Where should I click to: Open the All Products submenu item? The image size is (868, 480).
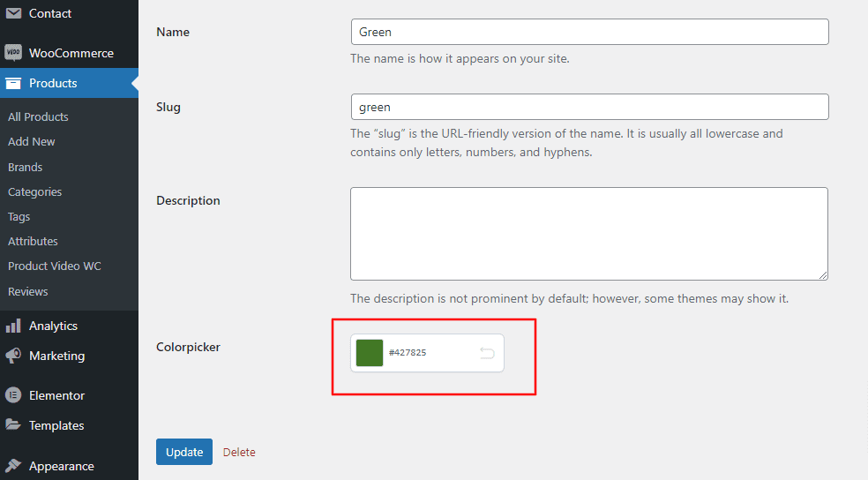coord(38,116)
